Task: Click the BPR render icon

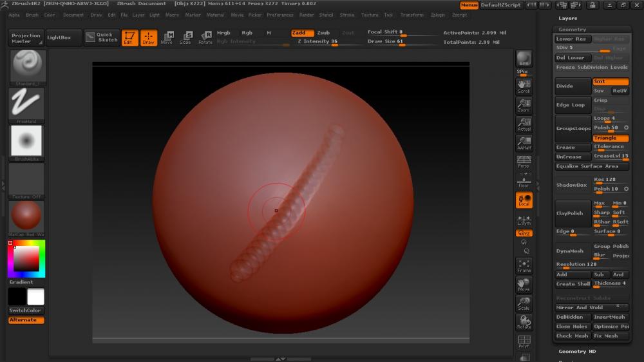Action: click(524, 59)
